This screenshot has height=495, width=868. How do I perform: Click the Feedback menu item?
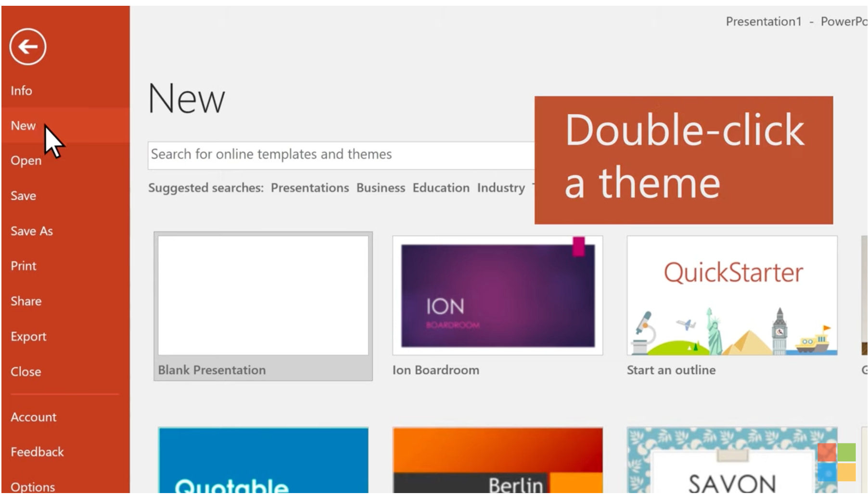[x=37, y=452]
